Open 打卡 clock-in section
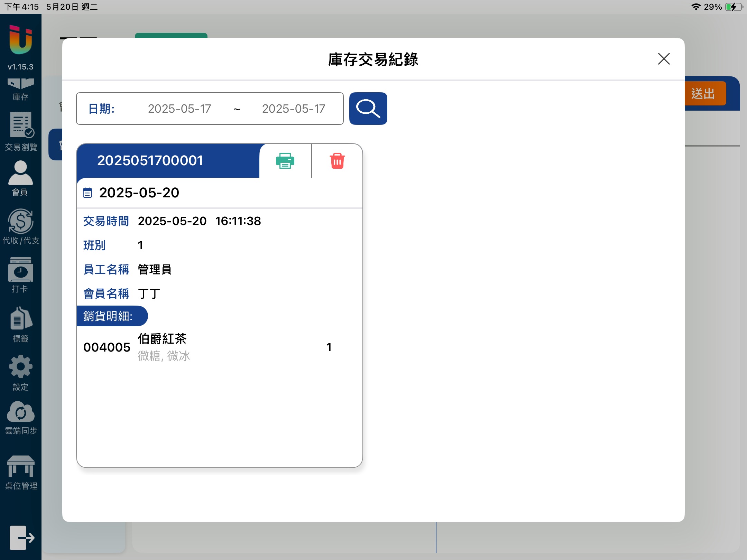This screenshot has width=747, height=560. pyautogui.click(x=21, y=275)
